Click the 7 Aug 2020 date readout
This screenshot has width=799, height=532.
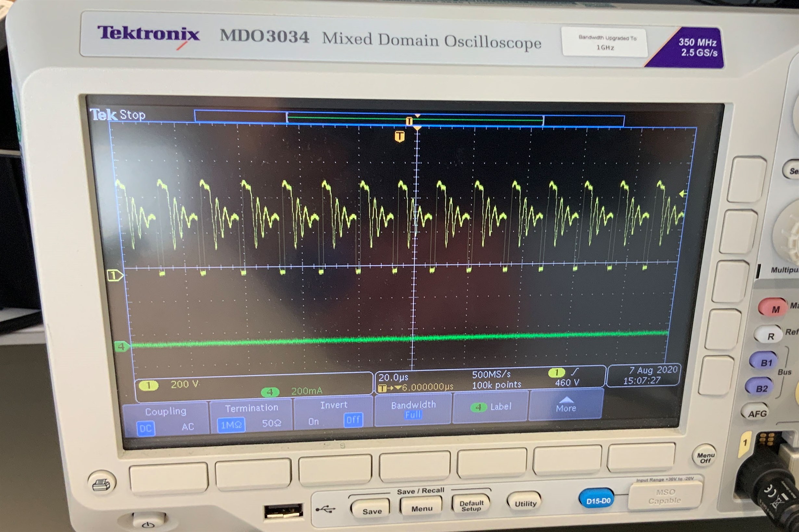click(x=653, y=369)
